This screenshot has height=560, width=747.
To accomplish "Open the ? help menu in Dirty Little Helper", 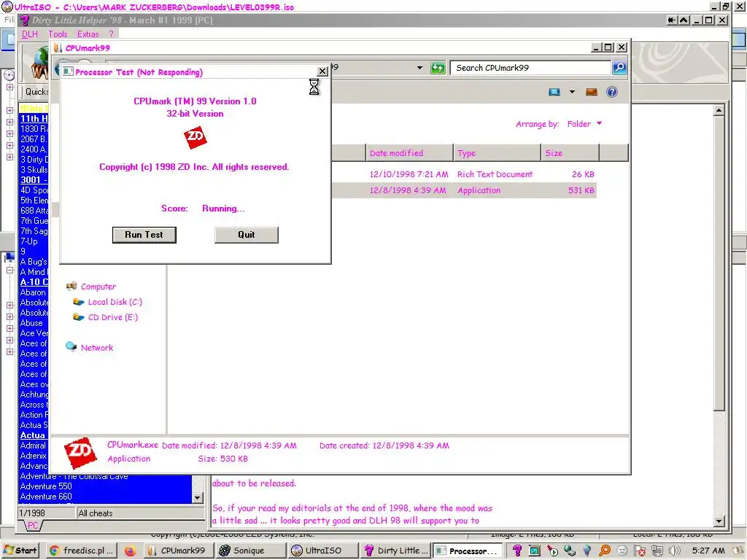I will point(111,34).
